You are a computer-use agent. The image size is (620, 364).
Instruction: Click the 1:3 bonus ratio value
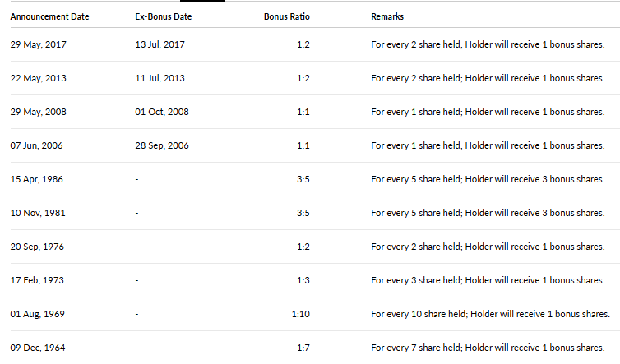[x=303, y=280]
